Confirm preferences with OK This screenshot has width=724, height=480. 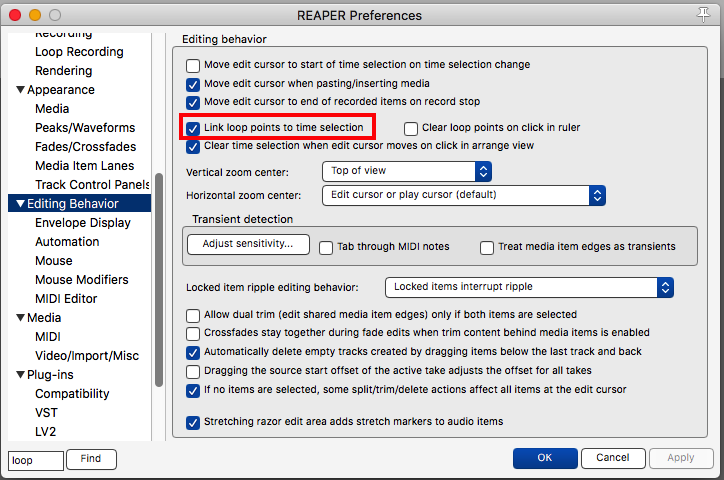(x=545, y=458)
